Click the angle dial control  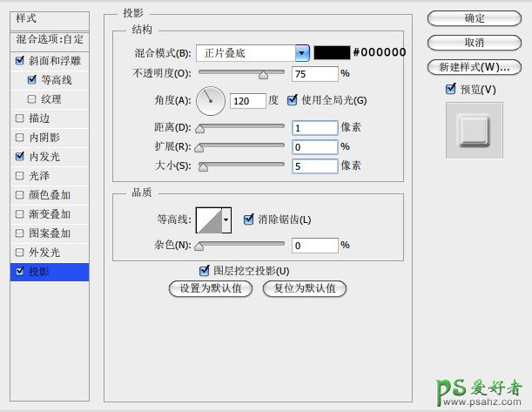click(210, 101)
